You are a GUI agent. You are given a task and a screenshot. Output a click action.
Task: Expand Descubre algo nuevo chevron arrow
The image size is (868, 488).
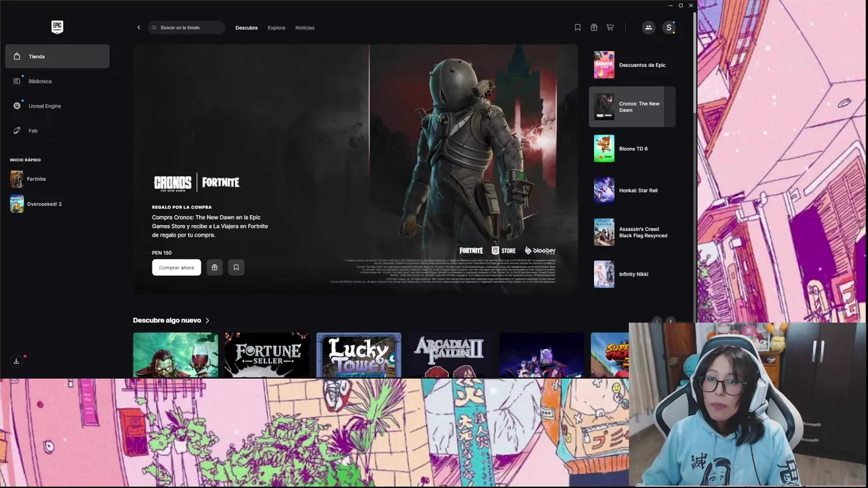(x=208, y=321)
